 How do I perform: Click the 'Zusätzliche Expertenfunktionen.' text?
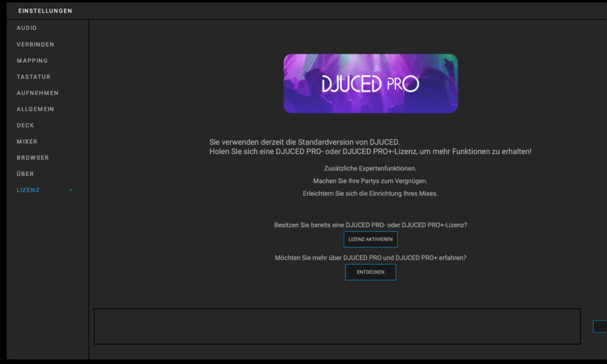coord(370,168)
